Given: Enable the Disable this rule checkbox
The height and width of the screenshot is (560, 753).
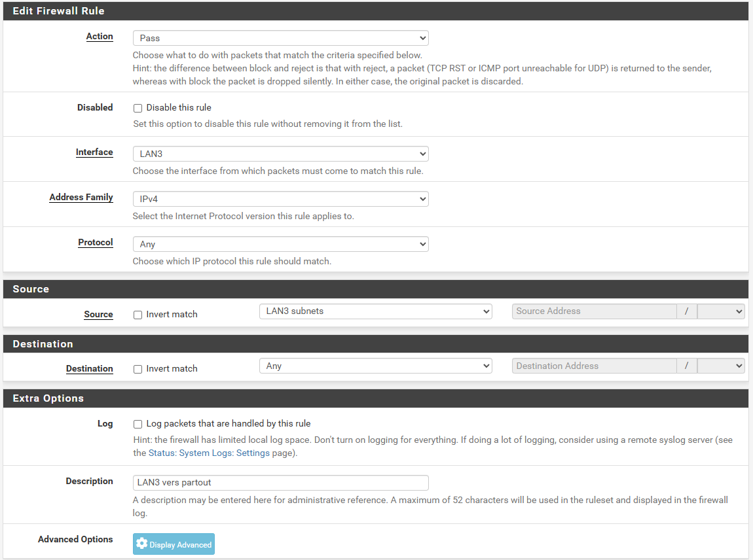Looking at the screenshot, I should click(x=138, y=108).
